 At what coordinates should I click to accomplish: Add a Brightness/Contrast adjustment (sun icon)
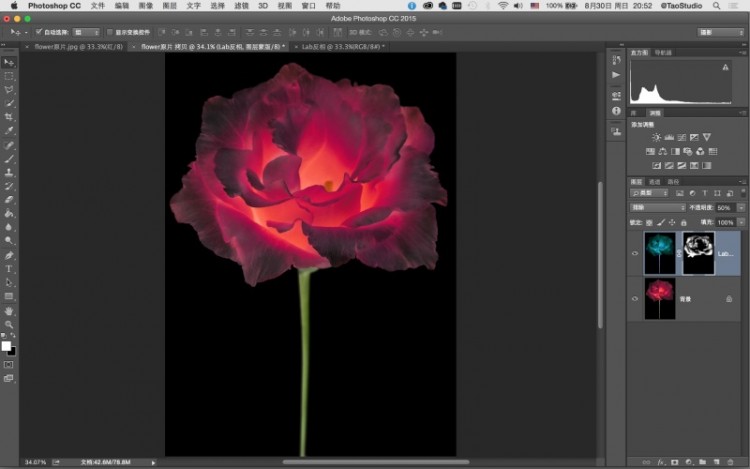point(656,137)
